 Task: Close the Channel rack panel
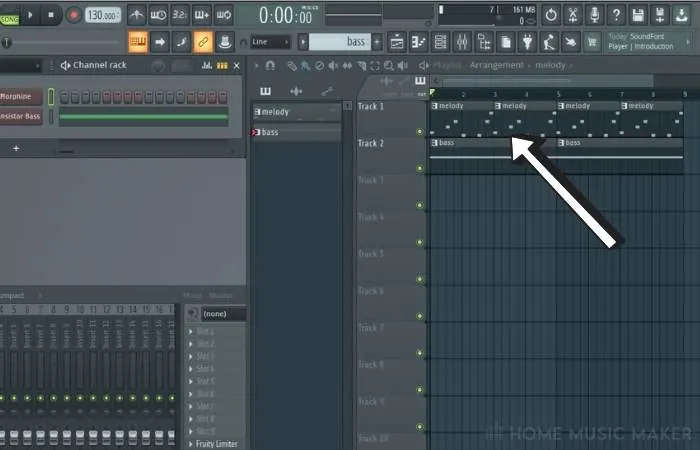[x=237, y=66]
